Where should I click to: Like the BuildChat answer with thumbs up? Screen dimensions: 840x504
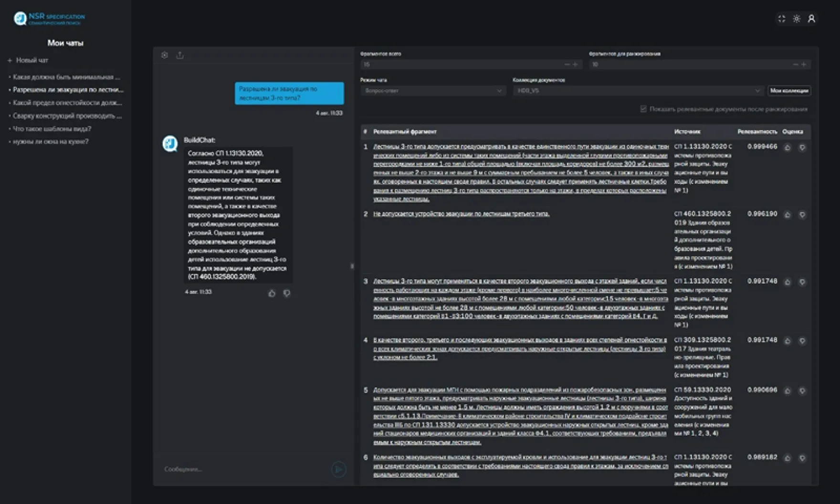(272, 293)
